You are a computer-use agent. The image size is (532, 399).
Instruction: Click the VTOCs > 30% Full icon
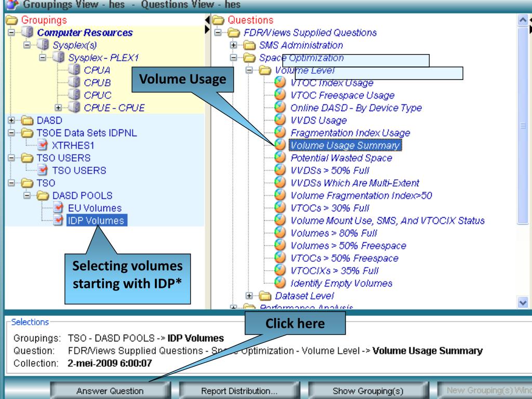[x=280, y=208]
